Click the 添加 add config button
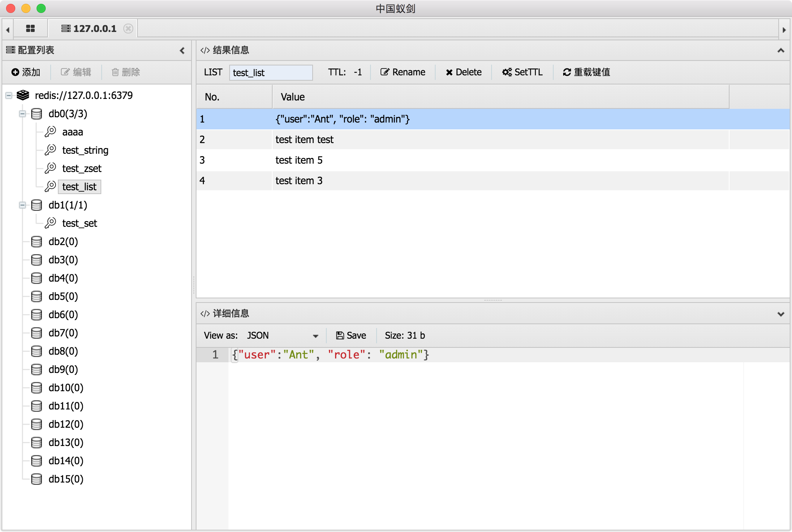 click(26, 72)
